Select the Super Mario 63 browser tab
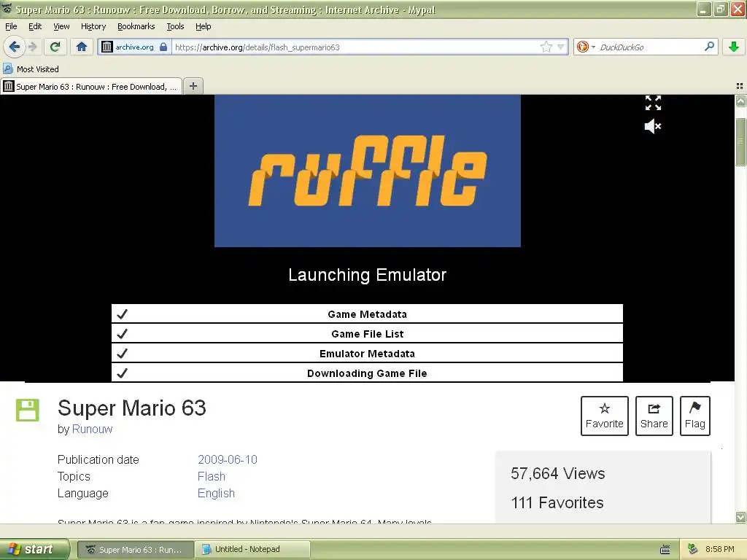 tap(91, 86)
